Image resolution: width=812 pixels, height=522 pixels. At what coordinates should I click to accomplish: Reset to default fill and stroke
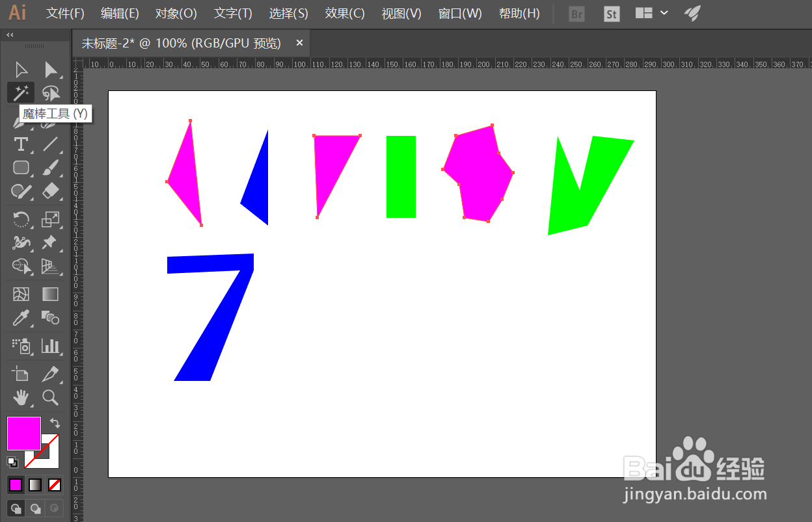click(x=12, y=462)
